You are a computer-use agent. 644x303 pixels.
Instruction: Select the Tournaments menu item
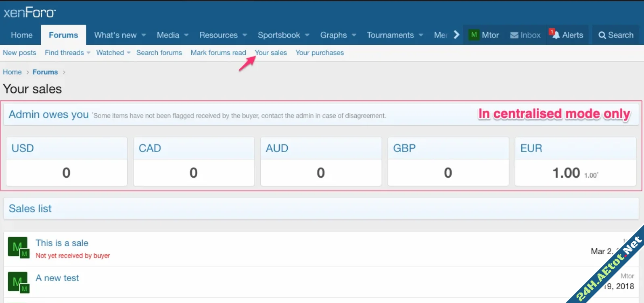pos(390,35)
